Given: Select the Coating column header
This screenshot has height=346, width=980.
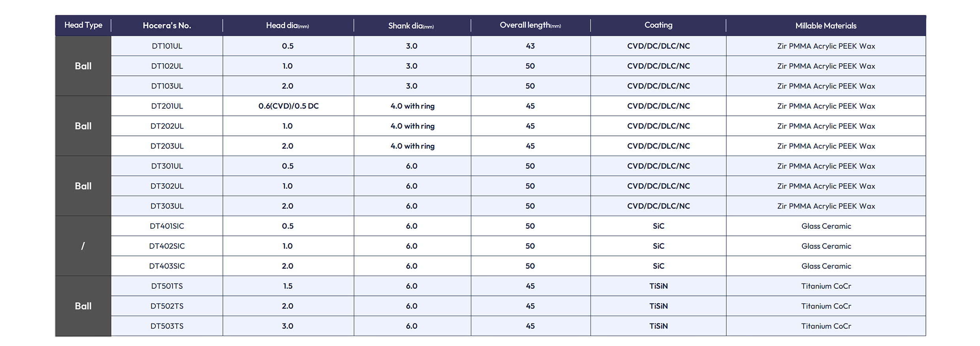Looking at the screenshot, I should coord(658,25).
